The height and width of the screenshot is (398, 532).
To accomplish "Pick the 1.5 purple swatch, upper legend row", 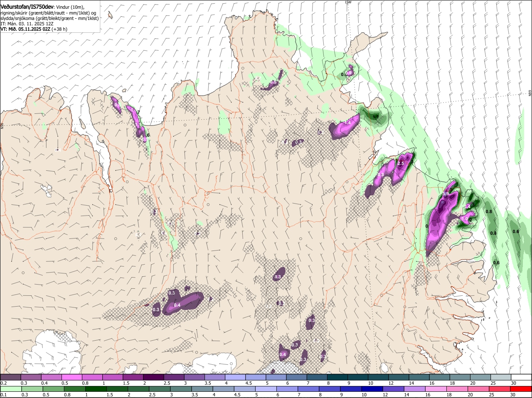I will 133,377.
